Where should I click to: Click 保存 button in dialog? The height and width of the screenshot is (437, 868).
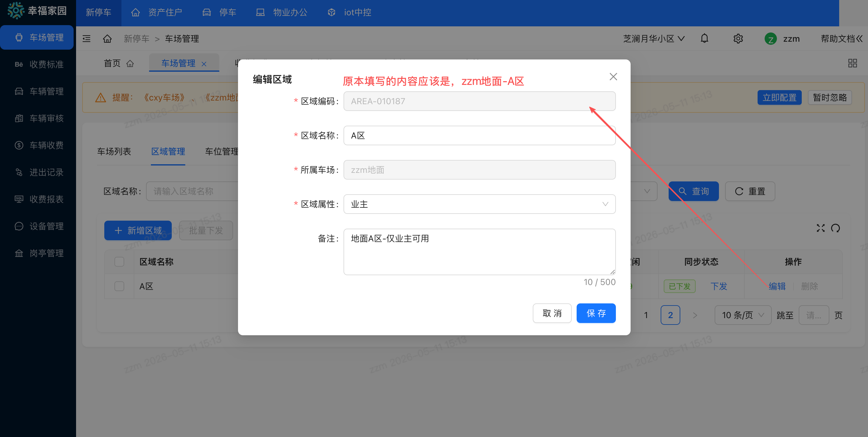coord(596,313)
